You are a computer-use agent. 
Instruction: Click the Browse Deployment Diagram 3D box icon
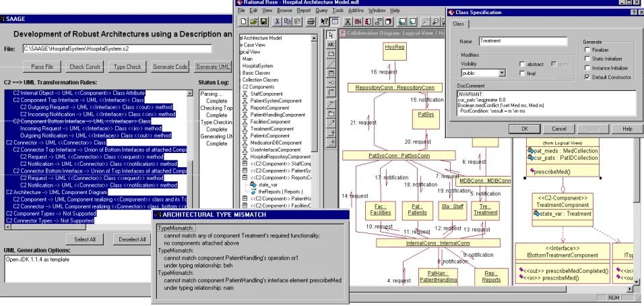389,22
